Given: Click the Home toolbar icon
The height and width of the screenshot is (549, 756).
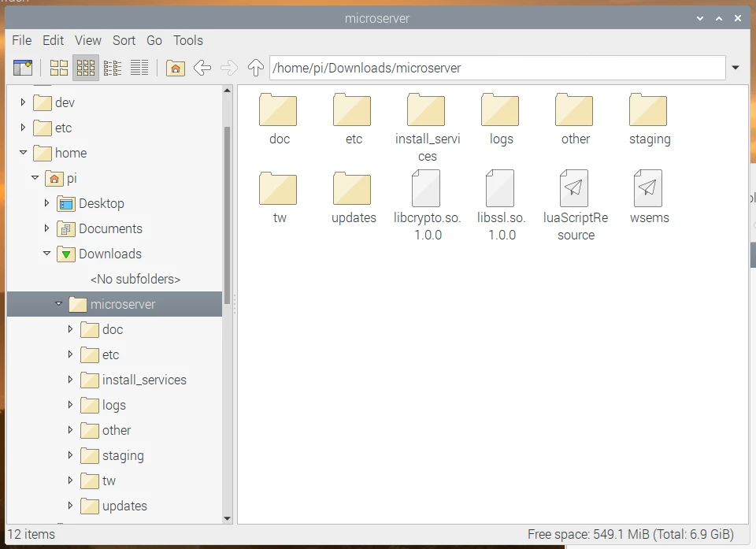Looking at the screenshot, I should pyautogui.click(x=175, y=68).
